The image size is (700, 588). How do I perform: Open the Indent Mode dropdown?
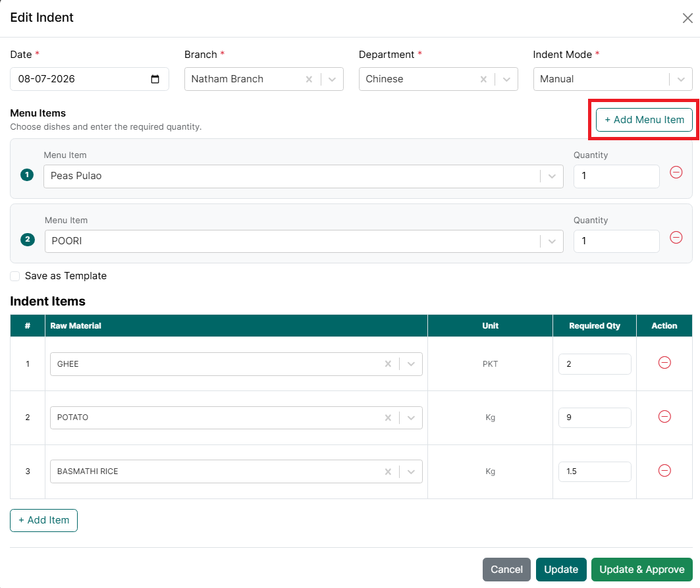681,79
